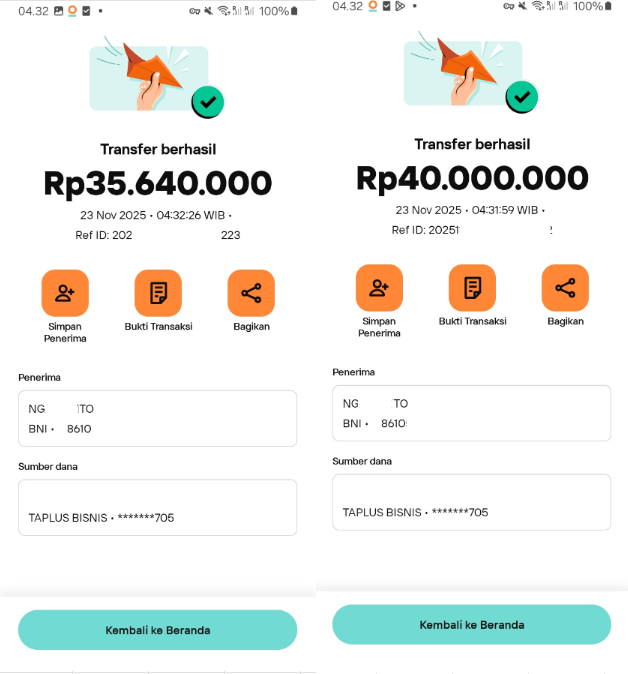Tap Simpan Penerima icon for the Rp35.640.000 transfer
The image size is (628, 674).
pyautogui.click(x=65, y=293)
